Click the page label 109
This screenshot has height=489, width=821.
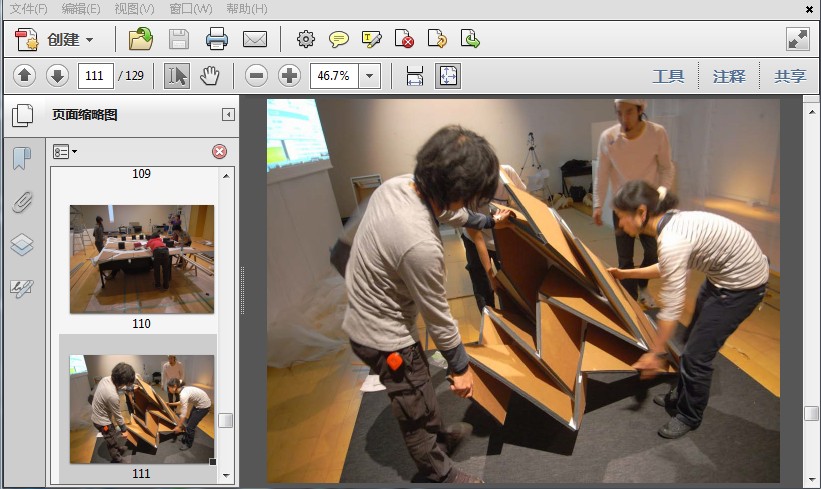141,173
